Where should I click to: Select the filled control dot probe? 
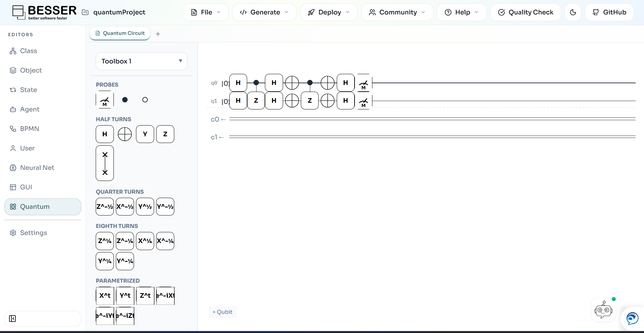pos(125,100)
